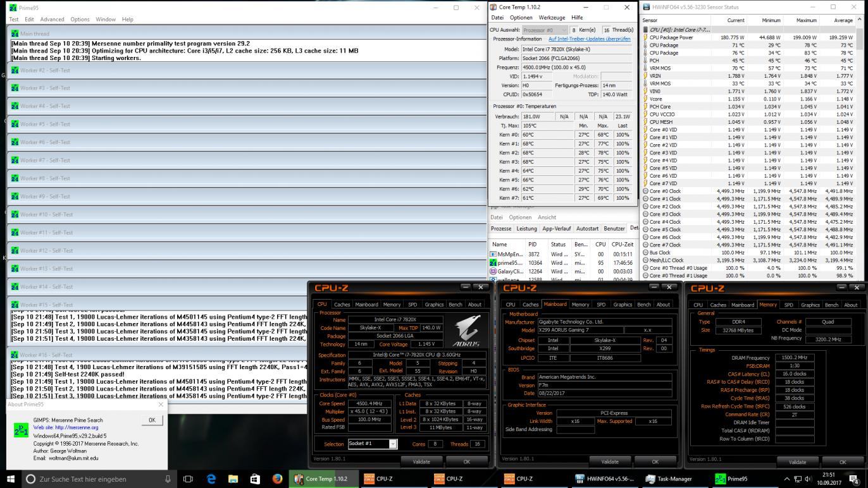Click the PCH temperature icon in HWiNFO
The image size is (868, 488).
click(x=645, y=61)
